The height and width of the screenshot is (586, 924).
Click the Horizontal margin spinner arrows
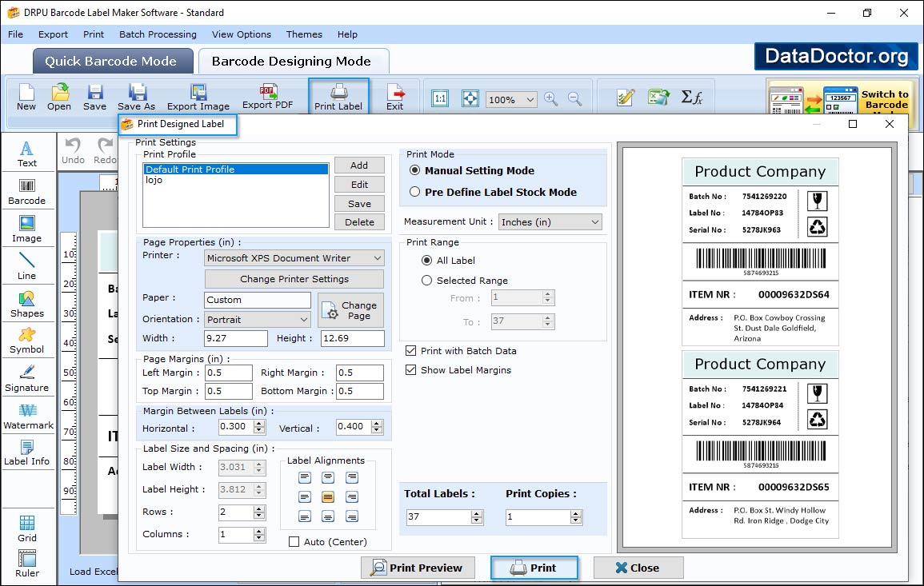[x=259, y=427]
